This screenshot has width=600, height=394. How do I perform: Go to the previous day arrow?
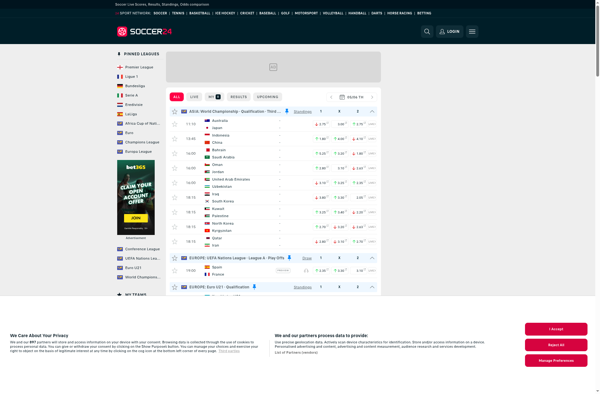pos(331,97)
